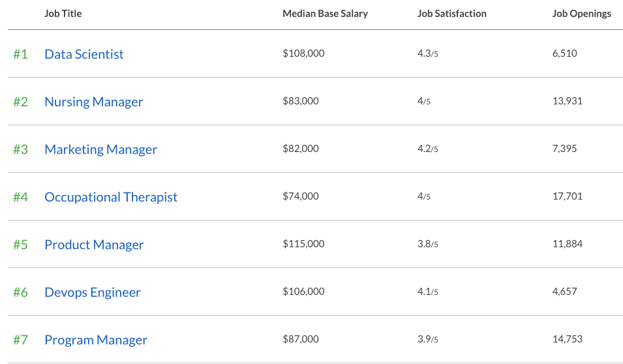Click the 13,931 job openings value
The width and height of the screenshot is (623, 364).
567,101
